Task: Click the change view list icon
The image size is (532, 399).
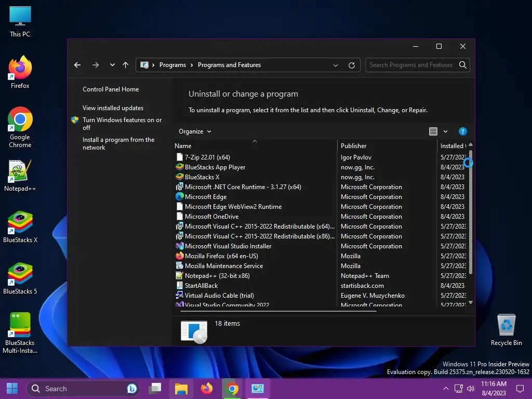Action: click(x=433, y=131)
